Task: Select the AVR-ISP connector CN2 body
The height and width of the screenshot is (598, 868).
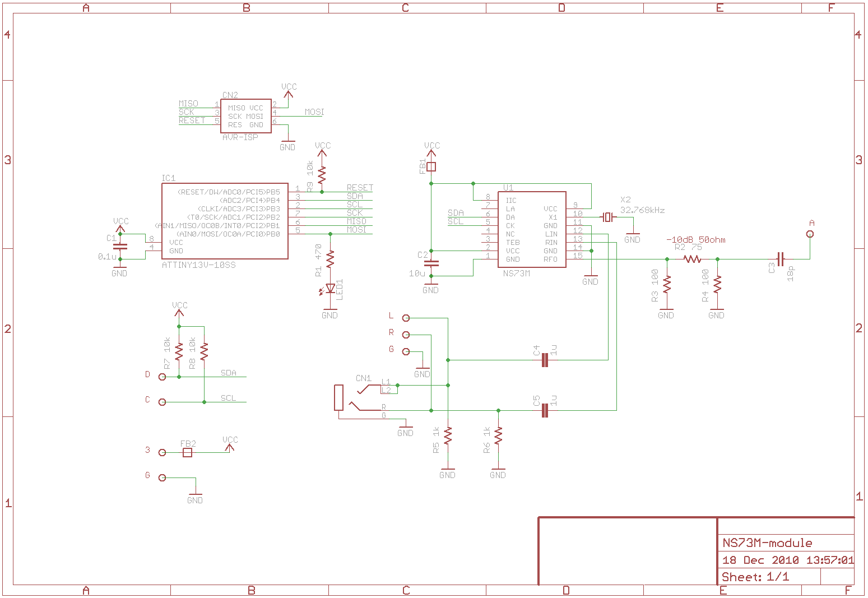Action: point(245,116)
